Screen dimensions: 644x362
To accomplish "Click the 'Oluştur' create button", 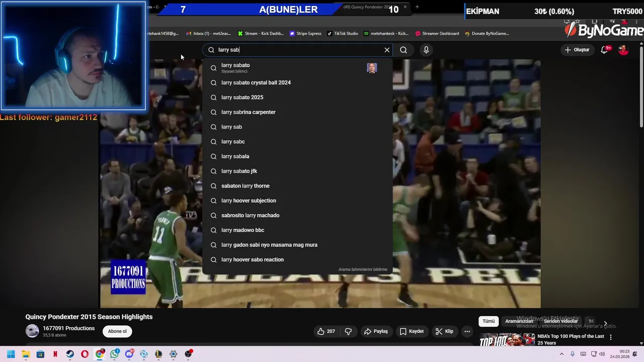I will pyautogui.click(x=577, y=50).
